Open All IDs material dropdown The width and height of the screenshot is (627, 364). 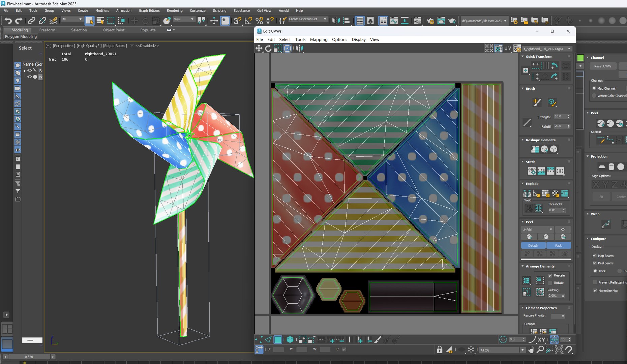click(x=502, y=350)
